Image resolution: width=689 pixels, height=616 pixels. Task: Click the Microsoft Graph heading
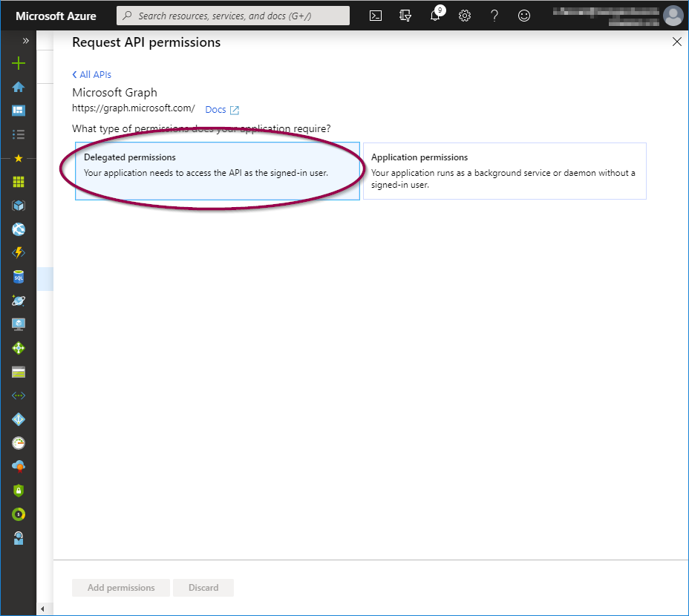pos(114,93)
